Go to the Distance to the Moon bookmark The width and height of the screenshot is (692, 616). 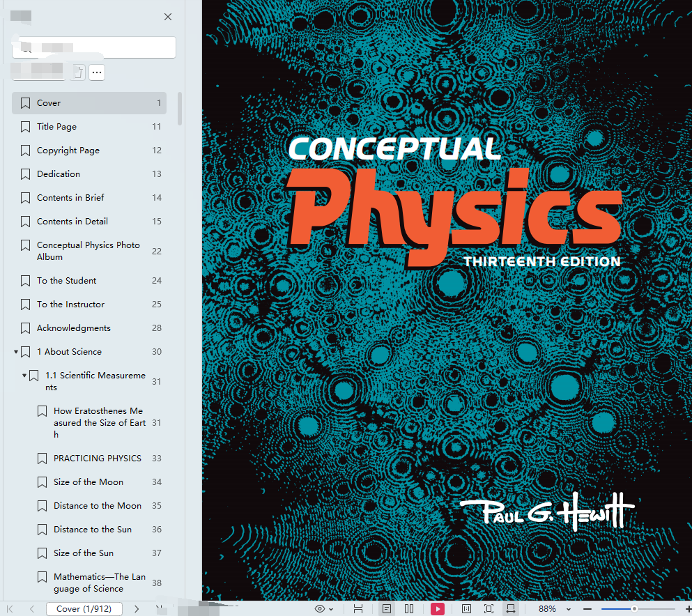89,506
